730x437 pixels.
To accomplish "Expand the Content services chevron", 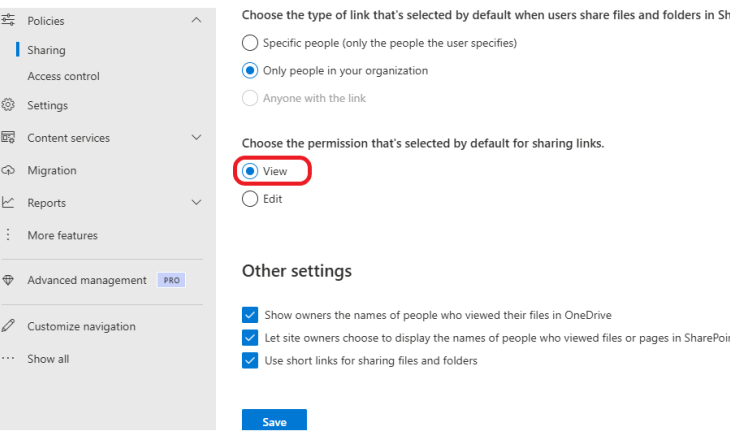I will click(x=196, y=137).
